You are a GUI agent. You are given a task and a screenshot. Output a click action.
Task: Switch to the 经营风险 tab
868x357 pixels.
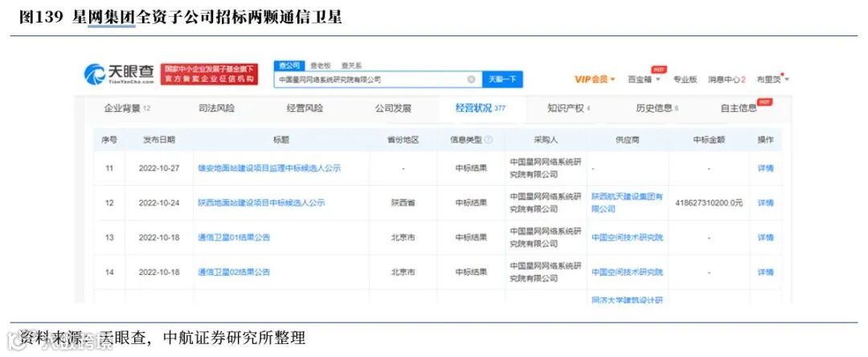pos(305,109)
